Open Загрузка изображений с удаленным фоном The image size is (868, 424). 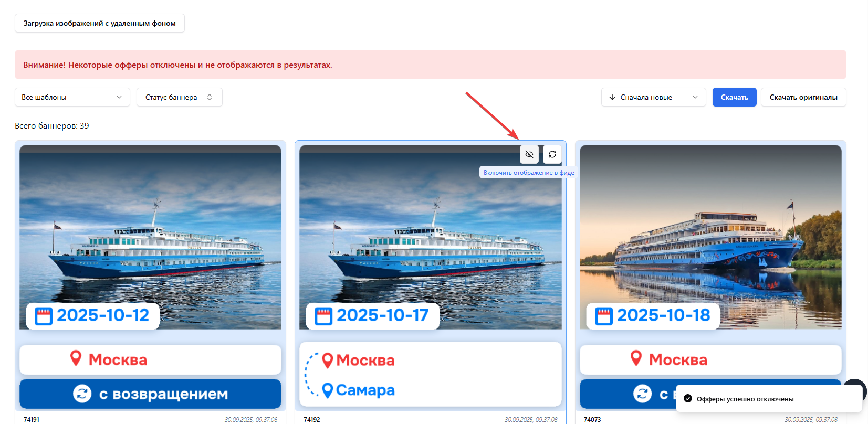(x=100, y=23)
